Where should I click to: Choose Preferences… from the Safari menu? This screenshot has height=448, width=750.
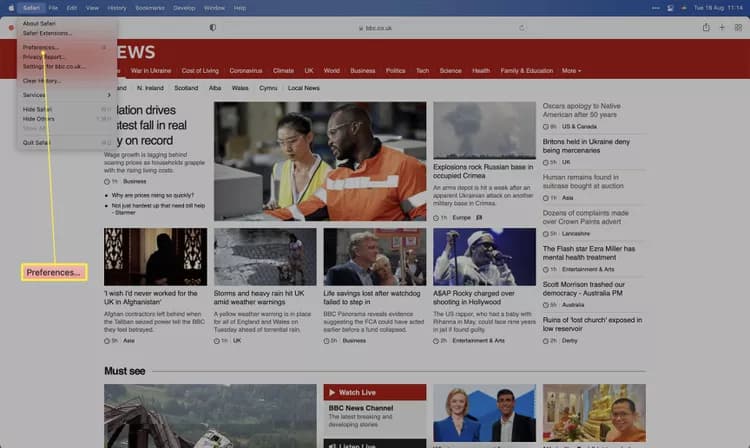[65, 47]
